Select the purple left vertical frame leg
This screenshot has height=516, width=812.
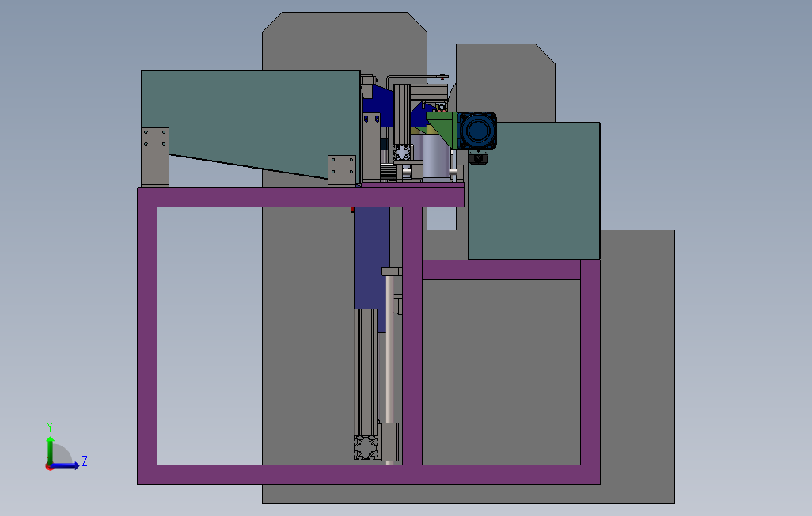coord(147,336)
